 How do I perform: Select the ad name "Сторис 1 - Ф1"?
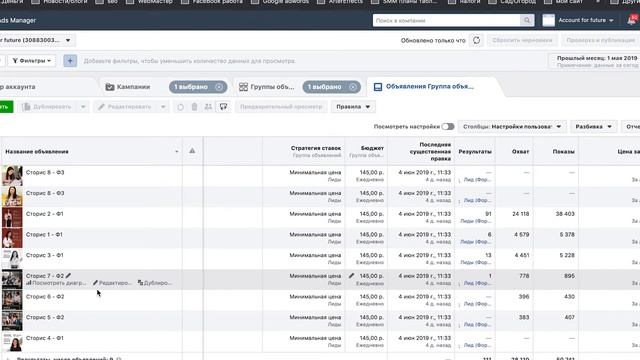(44, 235)
